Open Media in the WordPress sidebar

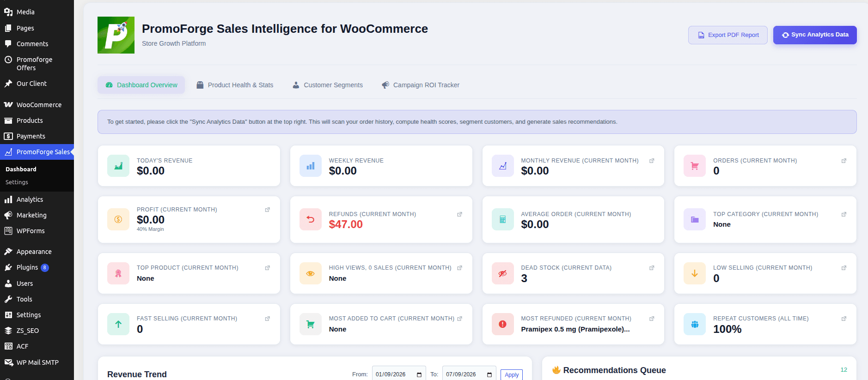(x=37, y=12)
